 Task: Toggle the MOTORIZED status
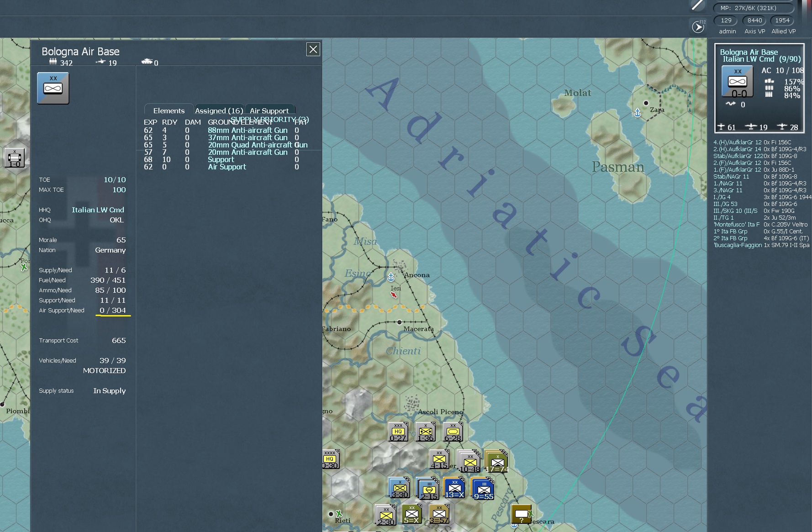pos(104,370)
